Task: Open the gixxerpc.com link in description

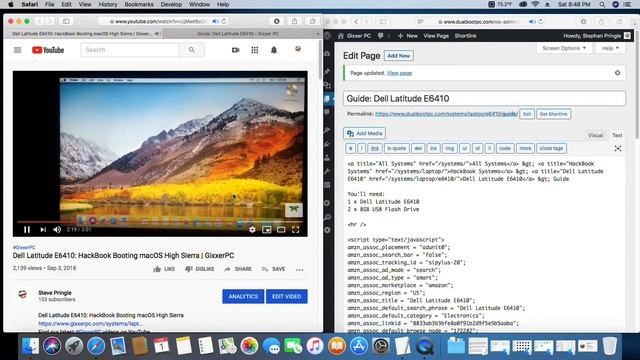Action: (90, 323)
